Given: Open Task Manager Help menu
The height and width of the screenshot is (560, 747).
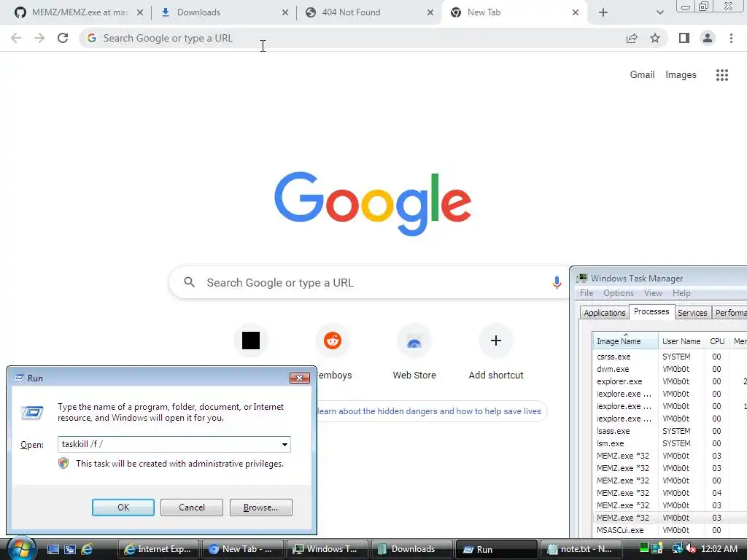Looking at the screenshot, I should point(681,293).
